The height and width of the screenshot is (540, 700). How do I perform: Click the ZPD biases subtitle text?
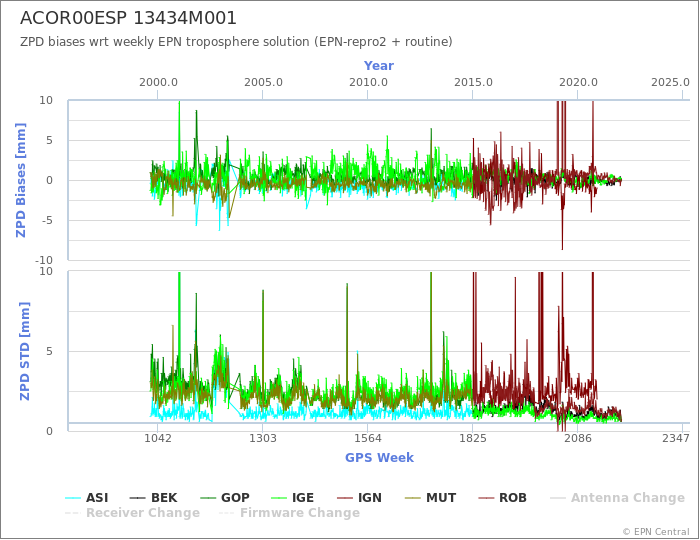(x=236, y=42)
